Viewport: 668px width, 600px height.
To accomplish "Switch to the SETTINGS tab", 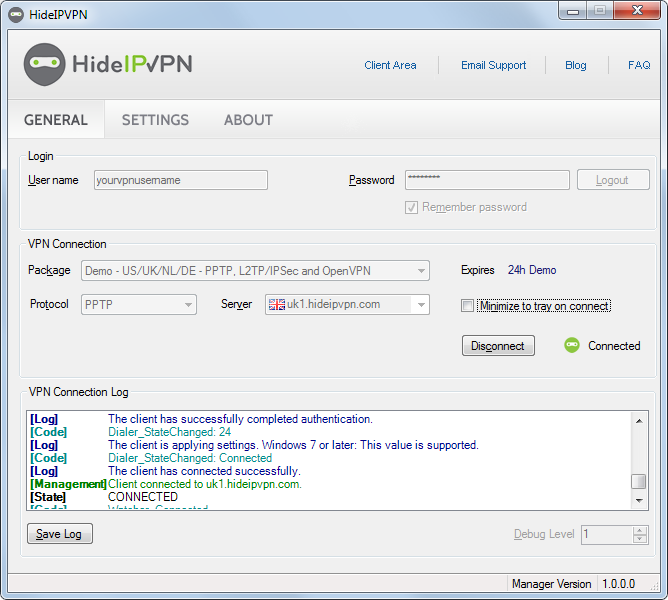I will pos(155,120).
